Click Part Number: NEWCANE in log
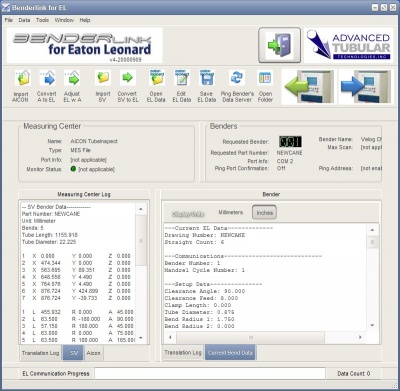The width and height of the screenshot is (400, 391). [x=51, y=214]
